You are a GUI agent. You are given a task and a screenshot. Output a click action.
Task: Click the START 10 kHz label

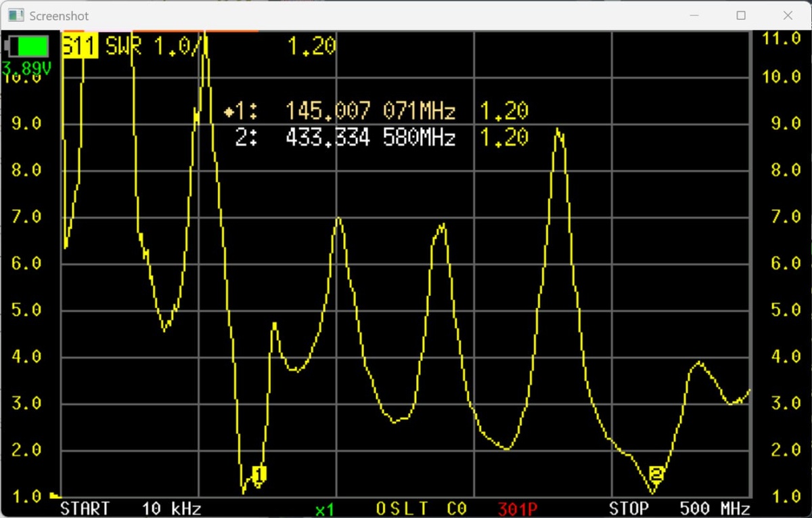[131, 508]
